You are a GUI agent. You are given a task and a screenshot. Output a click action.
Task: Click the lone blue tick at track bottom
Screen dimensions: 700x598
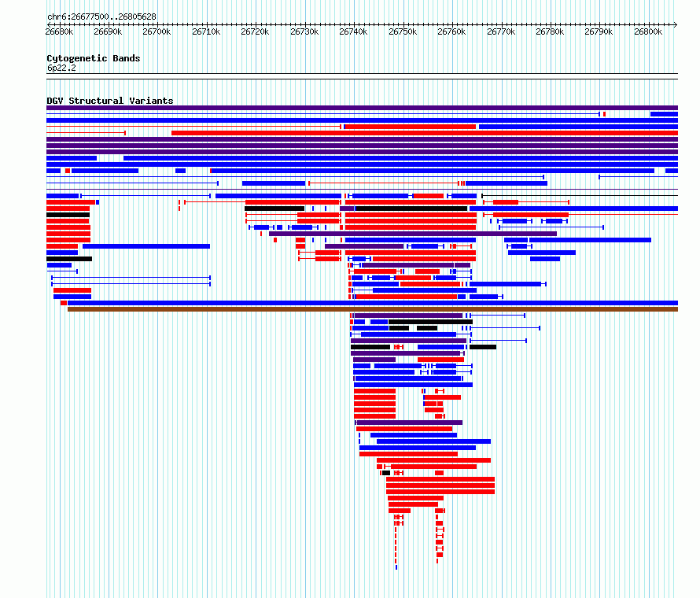pos(396,567)
